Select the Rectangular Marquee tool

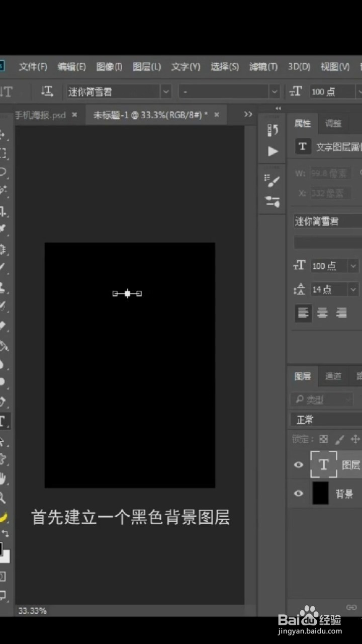(x=3, y=153)
